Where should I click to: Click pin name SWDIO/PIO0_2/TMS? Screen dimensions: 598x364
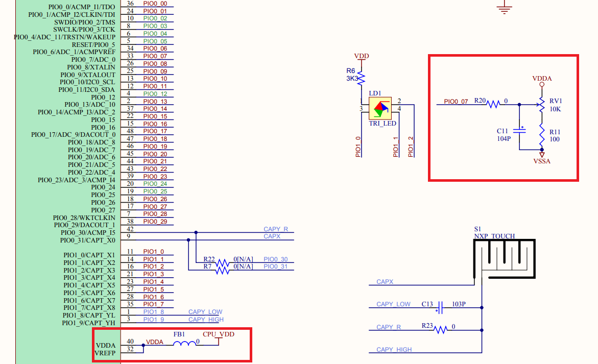[x=85, y=22]
